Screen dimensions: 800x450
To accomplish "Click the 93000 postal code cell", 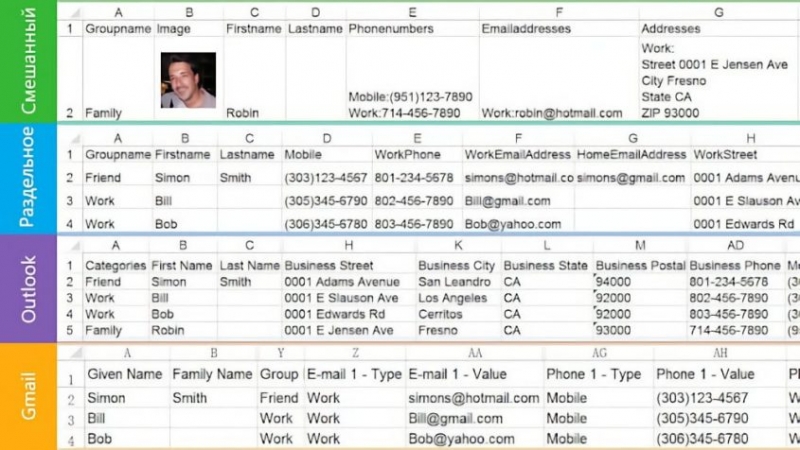I will click(640, 331).
